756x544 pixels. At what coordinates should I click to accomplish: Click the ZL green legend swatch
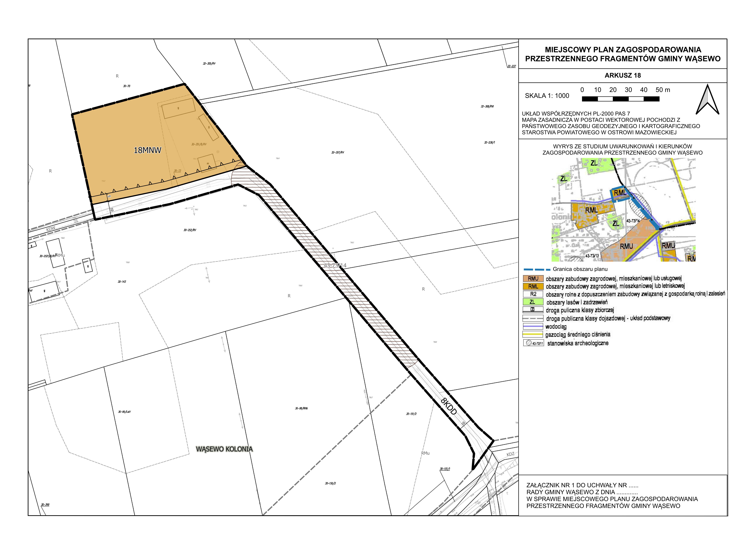point(533,302)
